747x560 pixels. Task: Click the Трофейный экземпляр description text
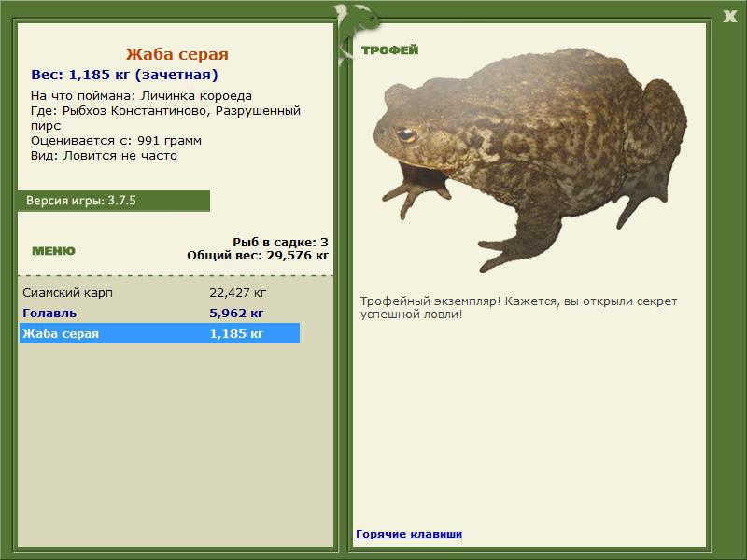point(518,308)
